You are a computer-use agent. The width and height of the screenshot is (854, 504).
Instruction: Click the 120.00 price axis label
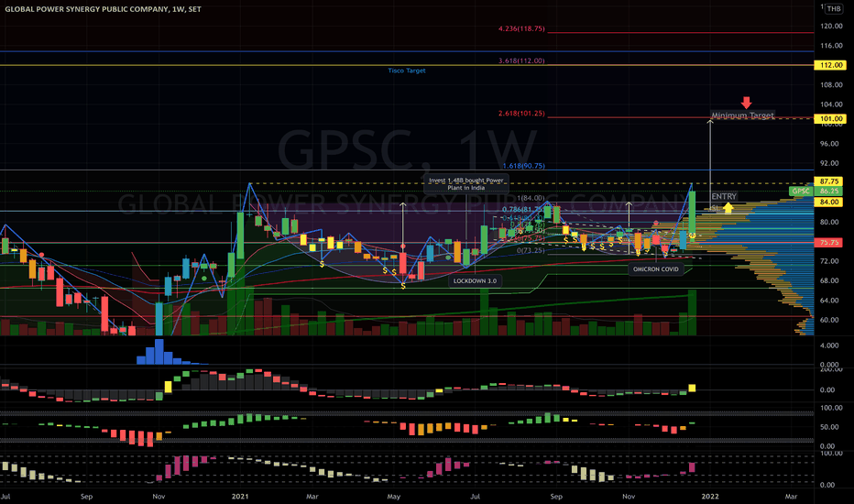coord(832,27)
